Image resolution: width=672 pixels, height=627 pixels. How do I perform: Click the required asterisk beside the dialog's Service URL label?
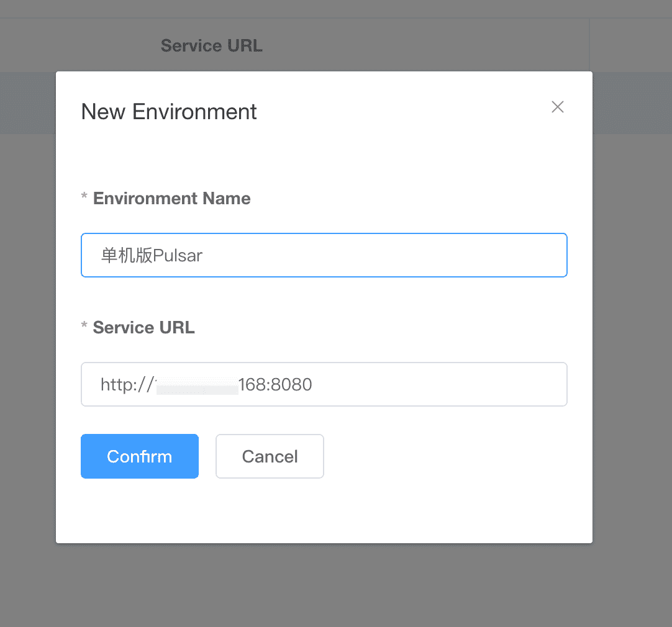pyautogui.click(x=84, y=328)
